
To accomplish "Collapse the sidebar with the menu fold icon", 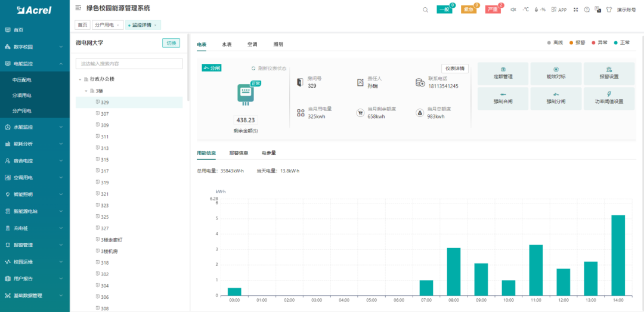I will [78, 8].
